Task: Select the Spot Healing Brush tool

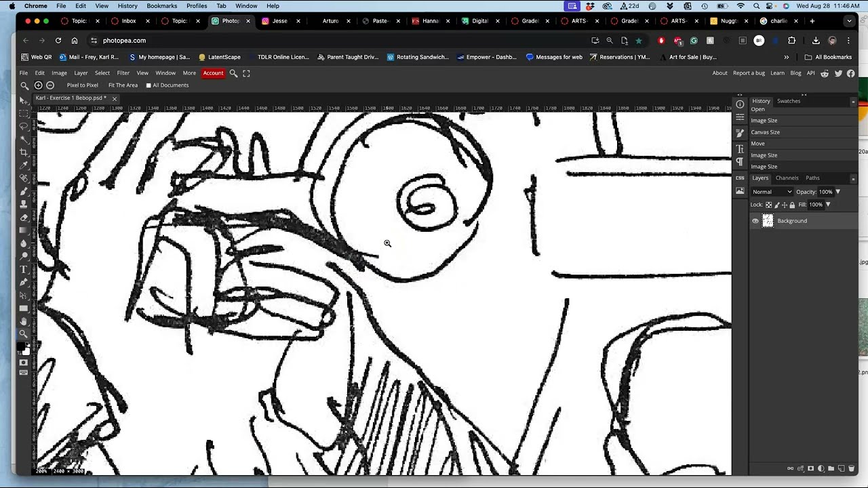Action: pos(24,178)
